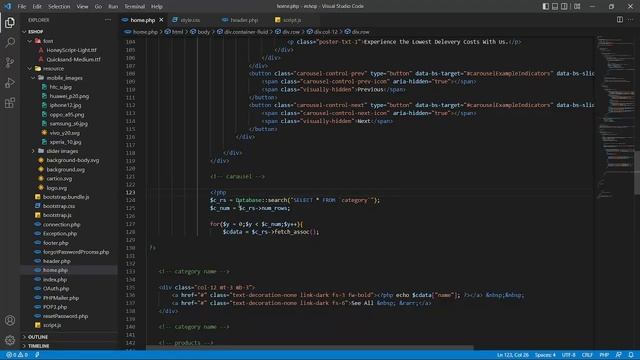Screen dimensions: 640x360
Task: Open editor More Actions ellipsis
Action: [631, 20]
